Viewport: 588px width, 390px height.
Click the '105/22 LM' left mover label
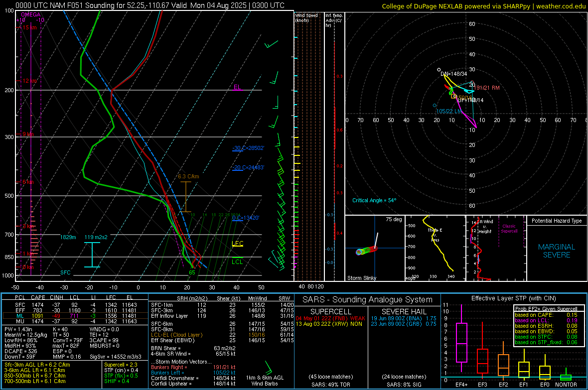click(x=449, y=112)
